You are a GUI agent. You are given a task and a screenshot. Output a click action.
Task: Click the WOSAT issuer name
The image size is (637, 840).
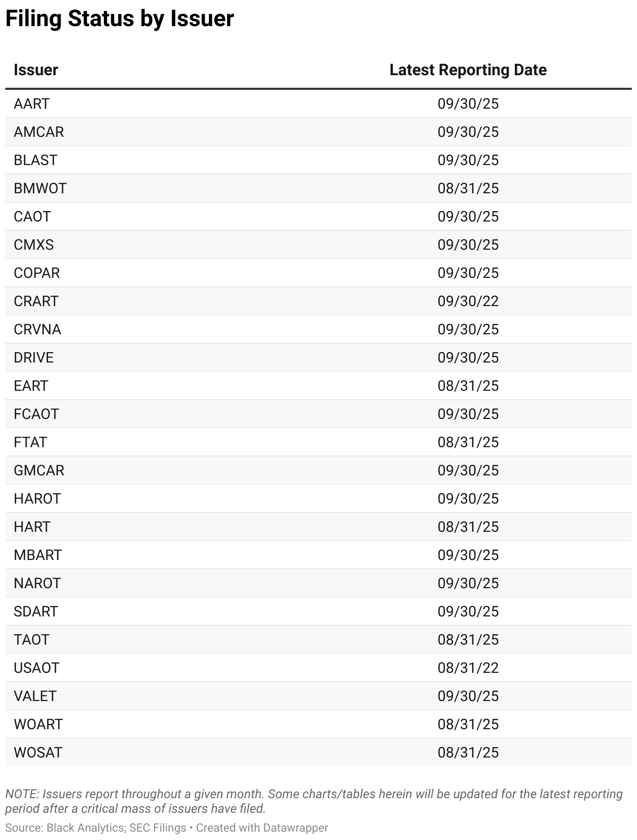pyautogui.click(x=38, y=752)
